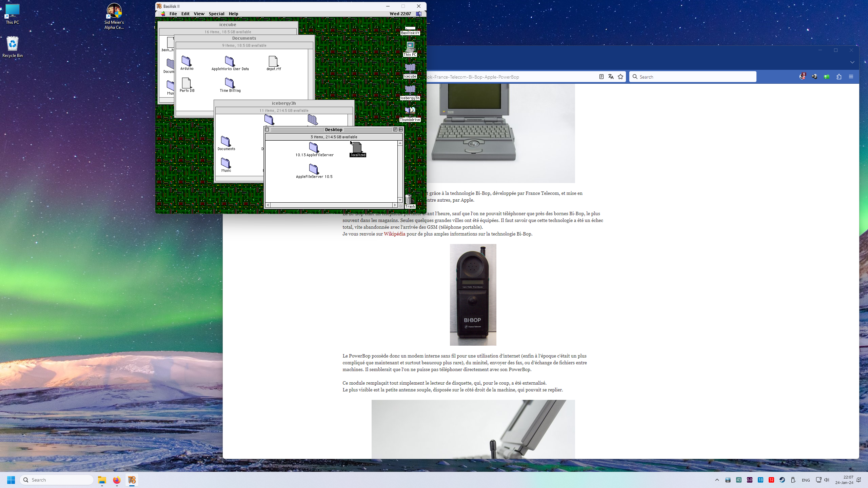Select the .localized file in Desktop window

357,149
